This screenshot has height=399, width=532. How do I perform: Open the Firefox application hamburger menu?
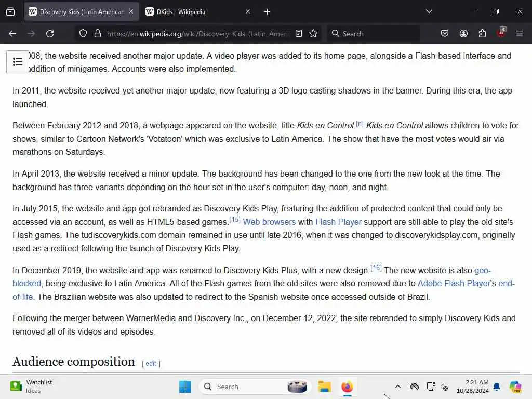(520, 34)
